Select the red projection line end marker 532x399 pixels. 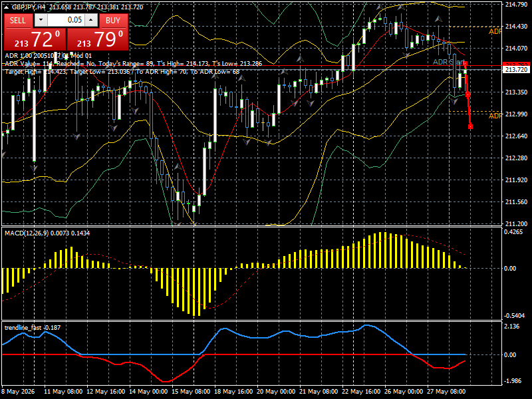[x=470, y=127]
